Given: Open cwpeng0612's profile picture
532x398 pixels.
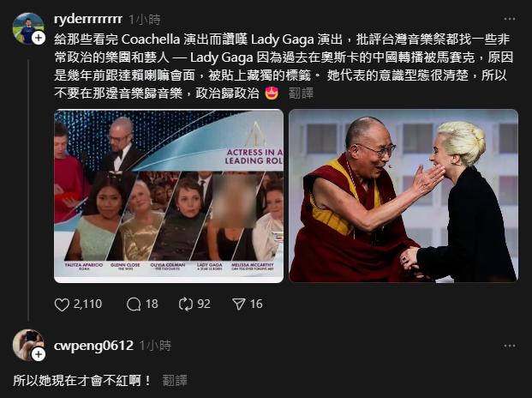Looking at the screenshot, I should [28, 345].
